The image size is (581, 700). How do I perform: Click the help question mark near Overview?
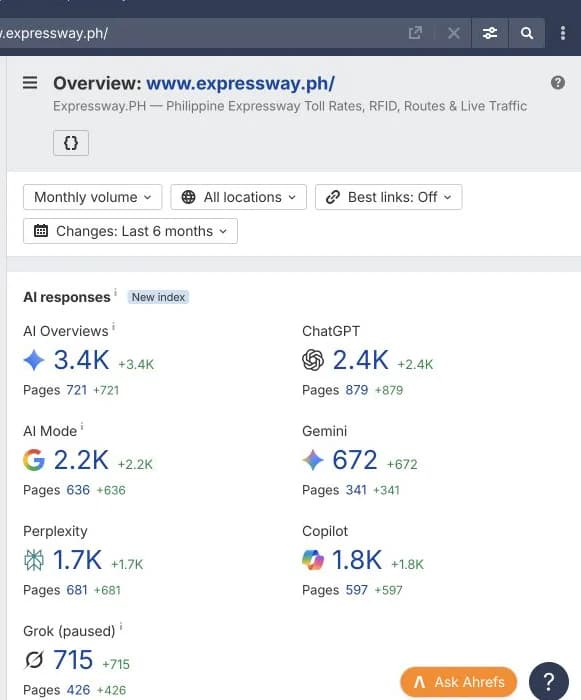pos(558,83)
